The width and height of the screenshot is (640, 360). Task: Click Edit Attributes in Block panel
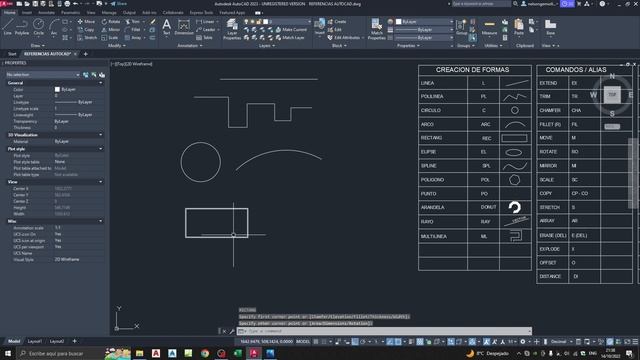point(343,38)
